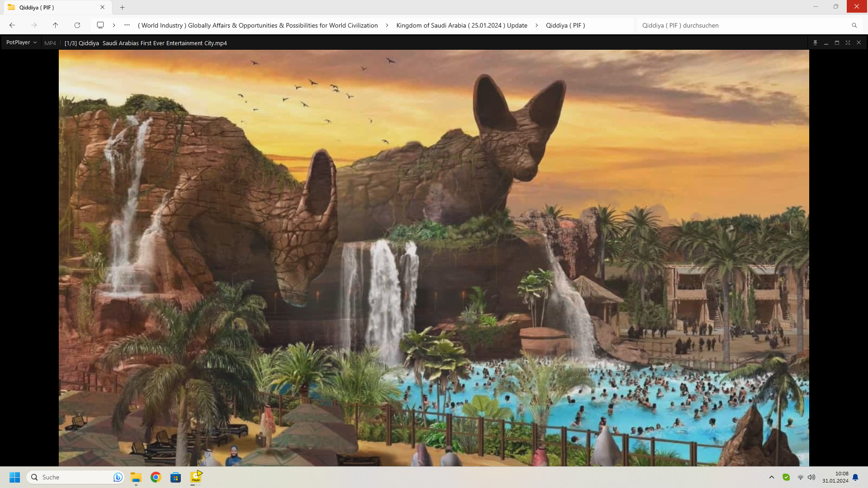Launch Google Chrome from the taskbar

(156, 477)
